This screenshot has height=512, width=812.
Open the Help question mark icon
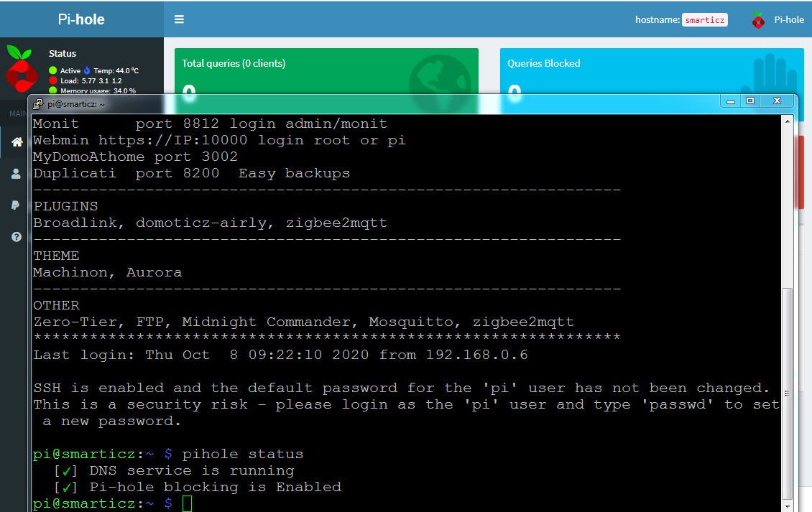pos(17,236)
